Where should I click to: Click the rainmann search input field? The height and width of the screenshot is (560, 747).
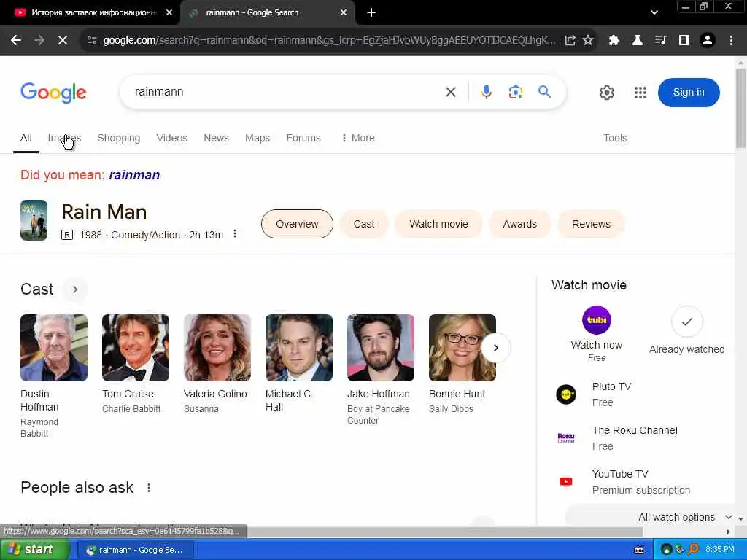[x=286, y=92]
